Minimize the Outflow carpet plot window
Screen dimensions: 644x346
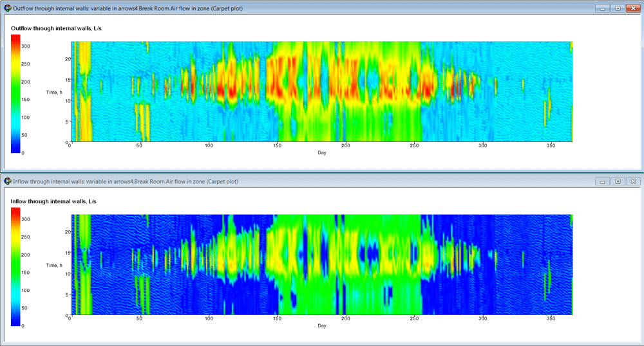(x=603, y=8)
